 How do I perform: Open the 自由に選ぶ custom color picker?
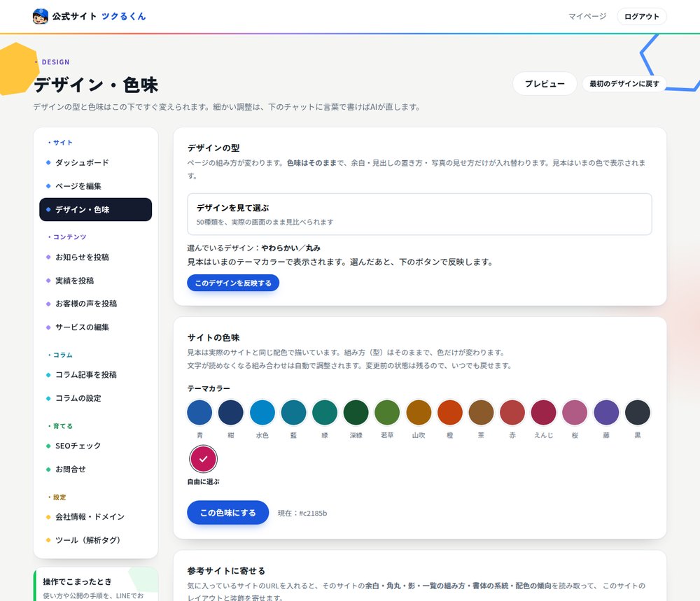203,459
